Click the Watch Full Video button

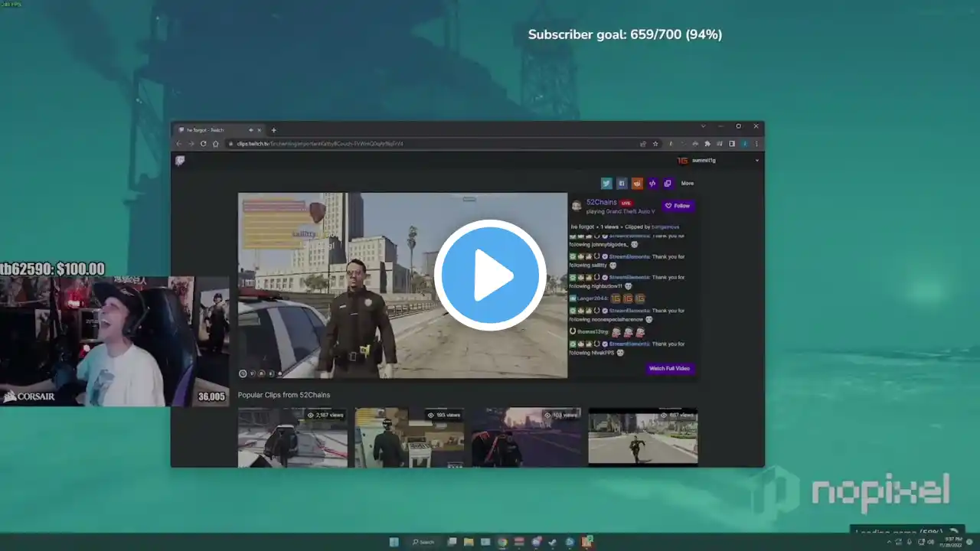[670, 369]
